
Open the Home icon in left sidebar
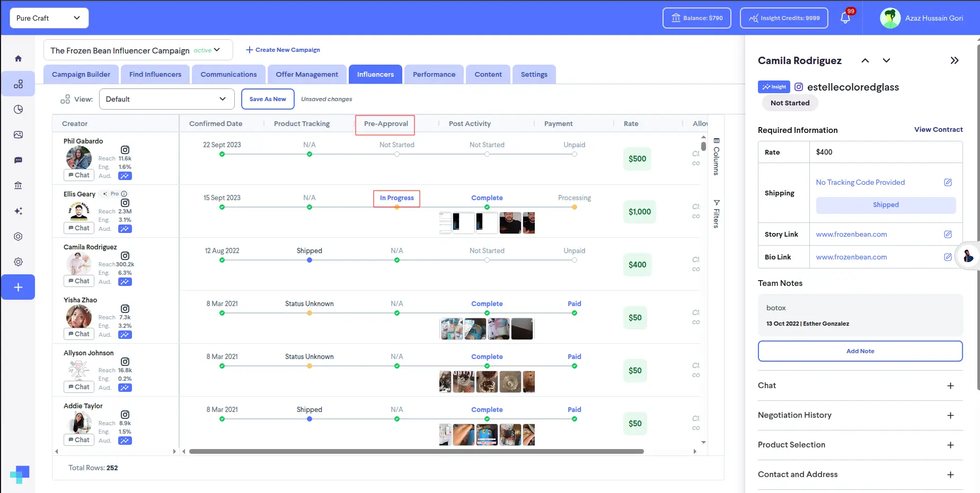18,58
